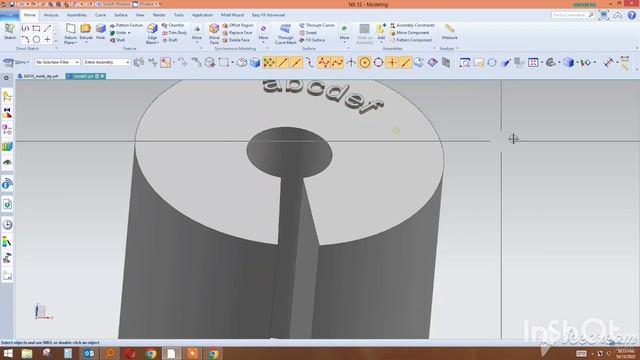Screen dimensions: 640x360
Task: Toggle the snap arc center point icon
Action: click(364, 62)
